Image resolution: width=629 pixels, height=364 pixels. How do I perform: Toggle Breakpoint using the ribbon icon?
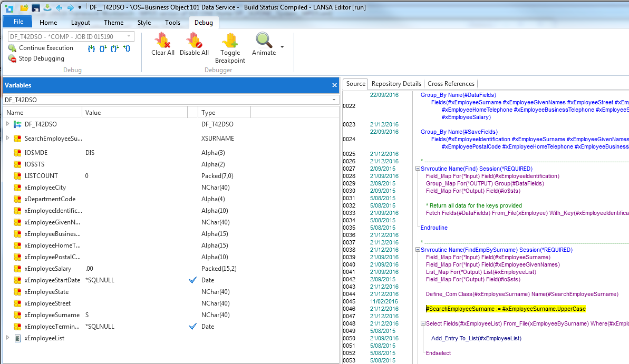(230, 40)
